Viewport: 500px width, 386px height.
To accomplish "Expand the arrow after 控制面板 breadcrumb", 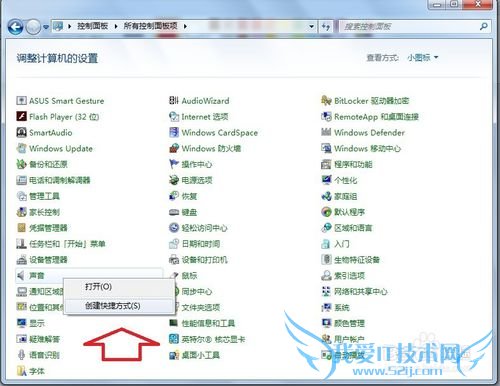I will tap(116, 26).
